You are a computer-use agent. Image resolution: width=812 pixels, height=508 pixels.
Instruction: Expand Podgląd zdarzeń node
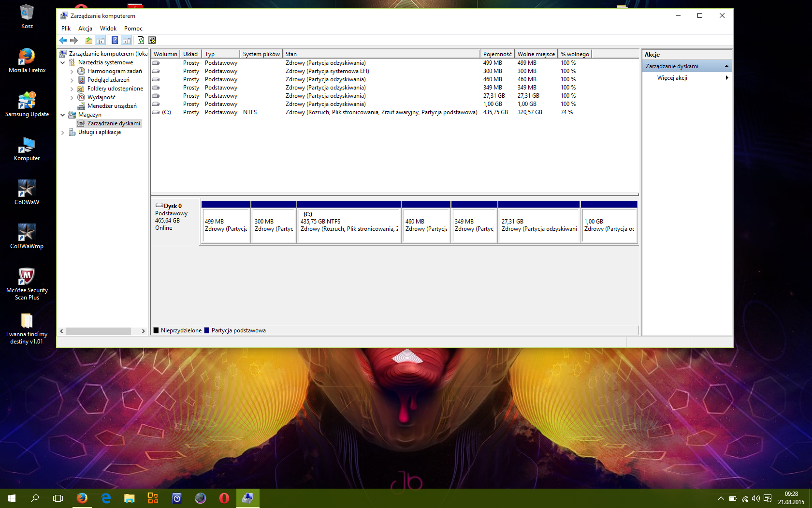point(72,80)
